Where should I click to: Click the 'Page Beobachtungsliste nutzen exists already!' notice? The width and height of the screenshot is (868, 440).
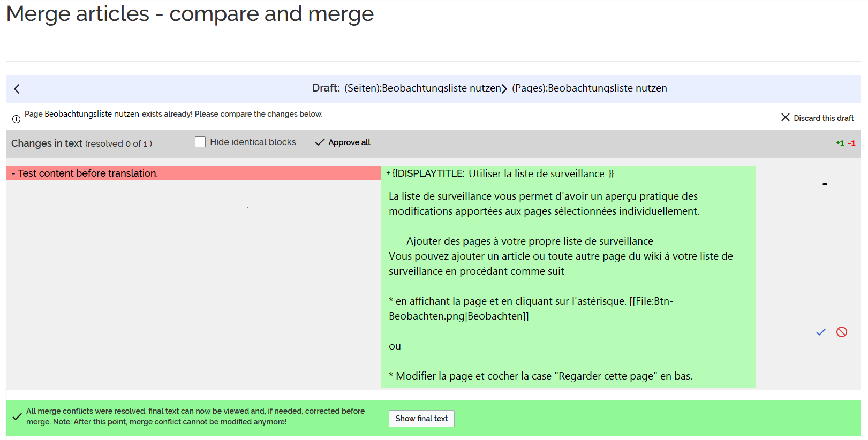[x=173, y=114]
